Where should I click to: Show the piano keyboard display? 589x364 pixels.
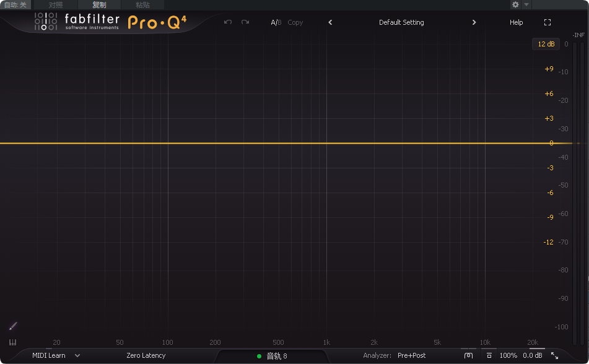coord(12,342)
